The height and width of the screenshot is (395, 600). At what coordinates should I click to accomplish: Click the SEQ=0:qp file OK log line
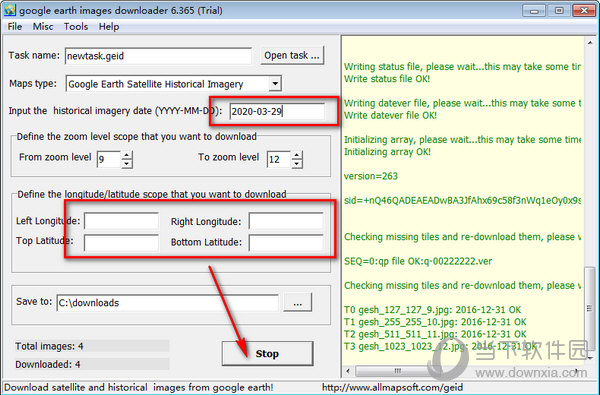(x=418, y=261)
